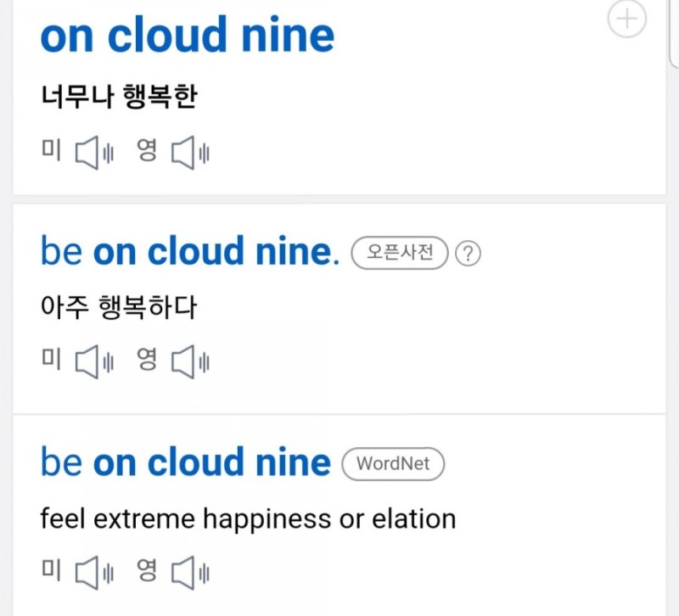Play American audio for open dictionary entry
The height and width of the screenshot is (616, 679).
[94, 362]
